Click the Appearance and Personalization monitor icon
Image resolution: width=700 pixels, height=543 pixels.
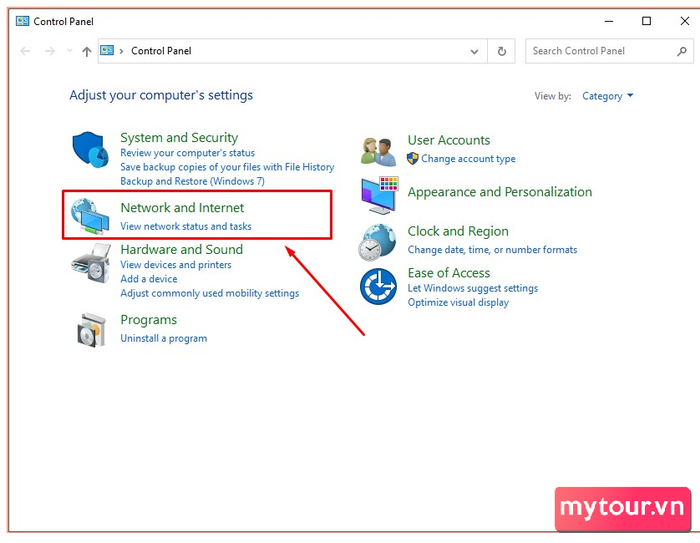[379, 195]
